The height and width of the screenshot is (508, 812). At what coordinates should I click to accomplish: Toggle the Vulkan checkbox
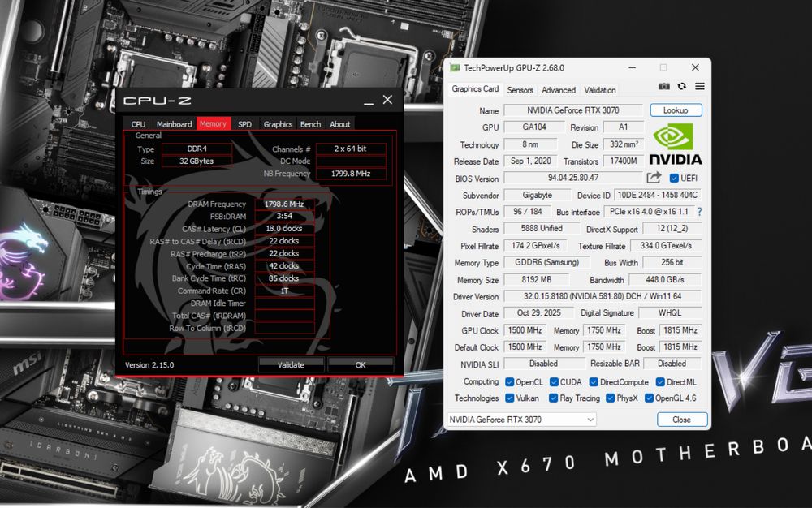(510, 398)
